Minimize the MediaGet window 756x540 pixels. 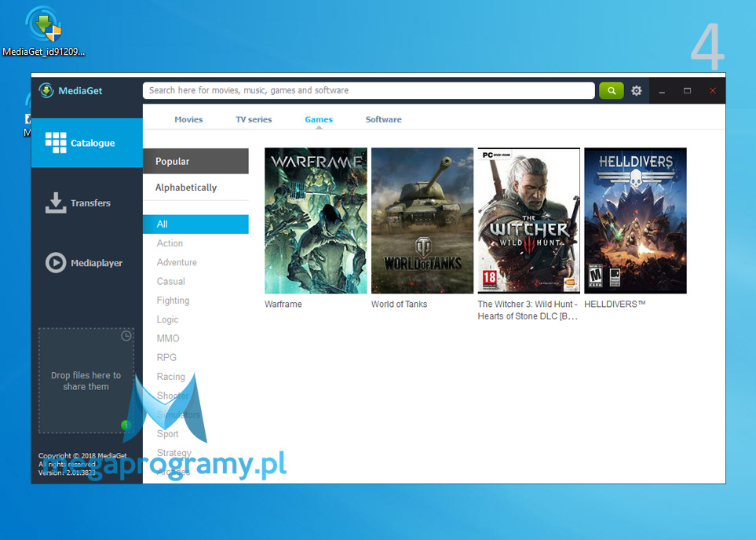point(662,90)
